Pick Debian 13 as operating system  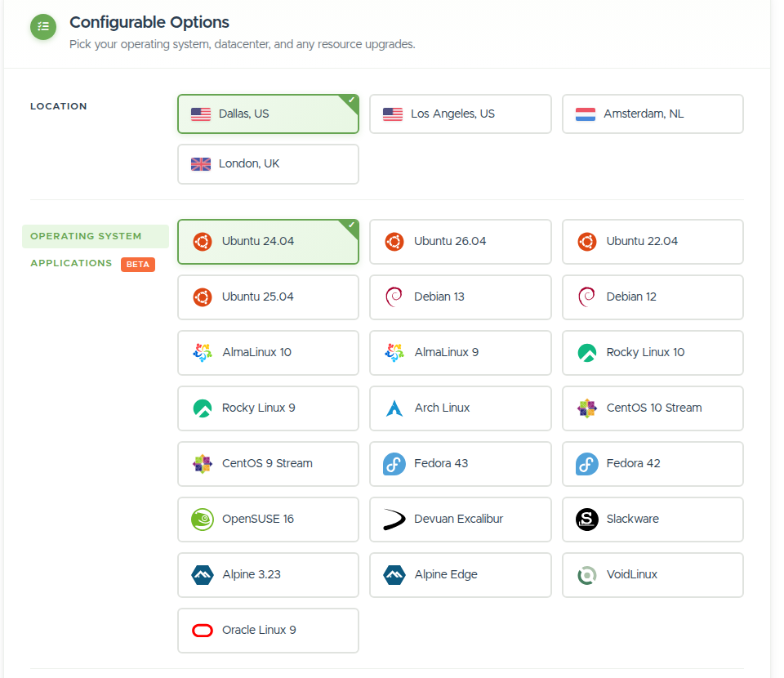click(x=460, y=297)
